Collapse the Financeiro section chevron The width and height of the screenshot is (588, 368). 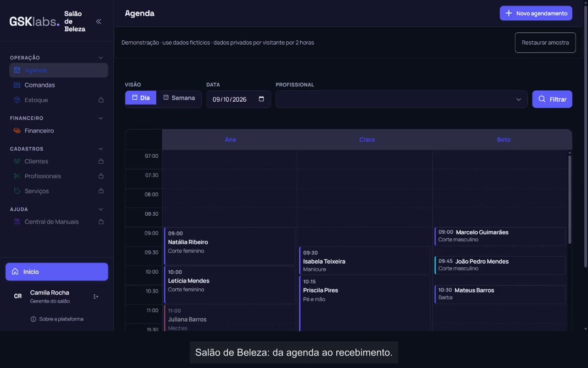click(101, 118)
